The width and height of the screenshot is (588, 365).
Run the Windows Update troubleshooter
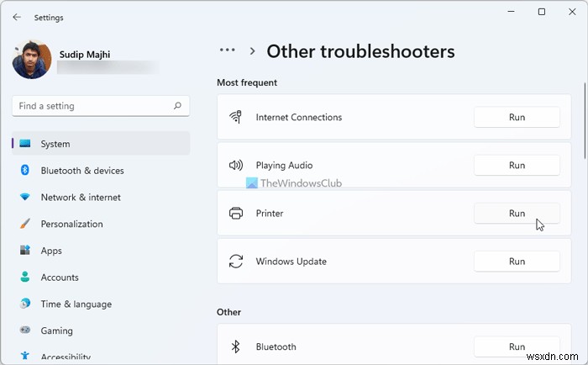517,262
